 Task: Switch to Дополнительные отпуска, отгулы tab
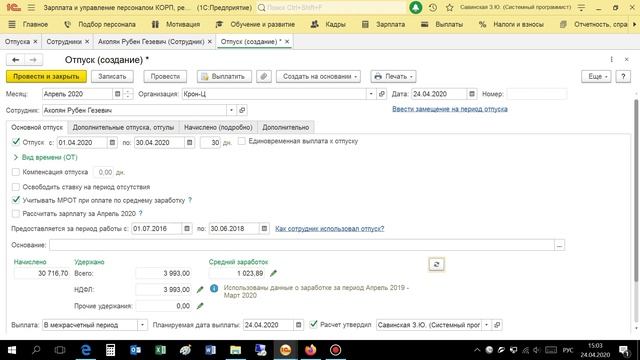click(x=123, y=127)
